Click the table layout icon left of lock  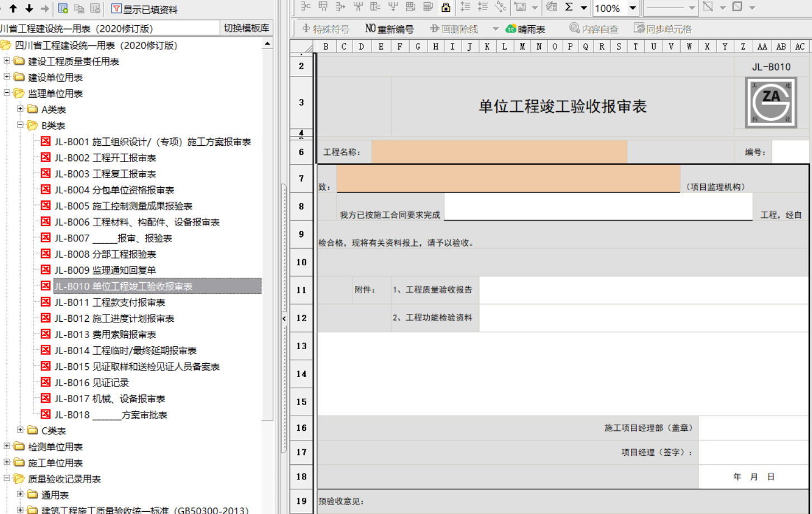click(428, 7)
